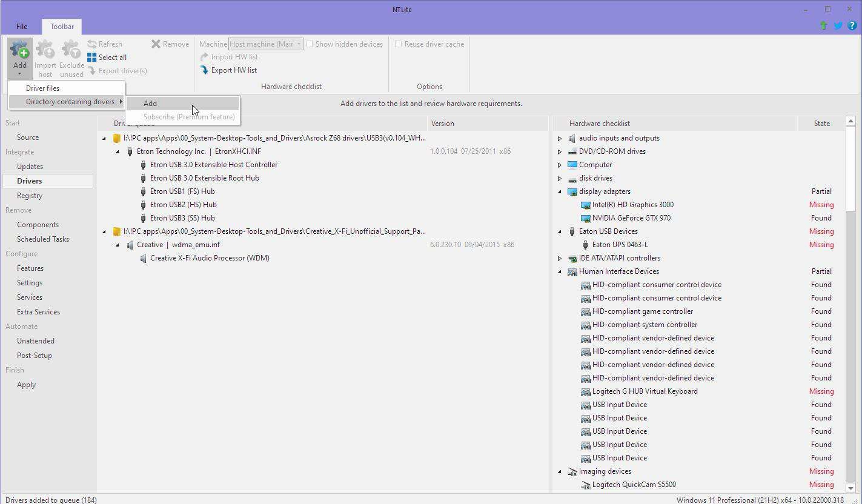Viewport: 862px width, 504px height.
Task: Click the Hardware checklist column header
Action: [x=675, y=124]
